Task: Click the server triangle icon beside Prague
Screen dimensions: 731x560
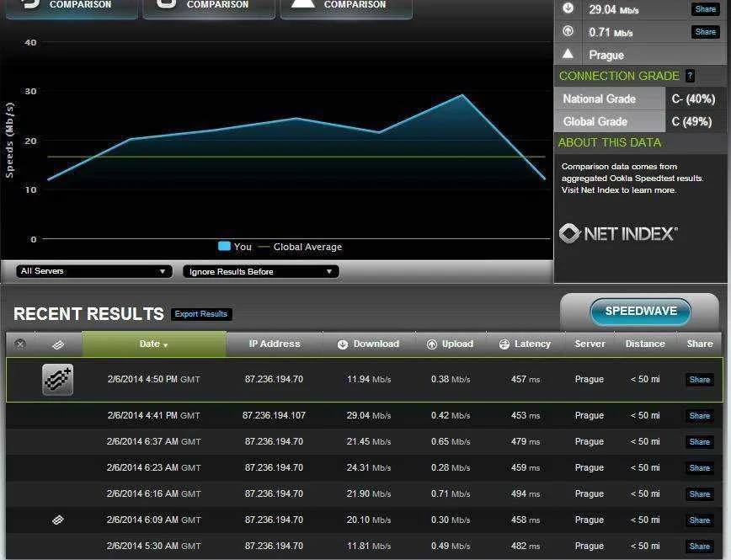Action: 568,54
